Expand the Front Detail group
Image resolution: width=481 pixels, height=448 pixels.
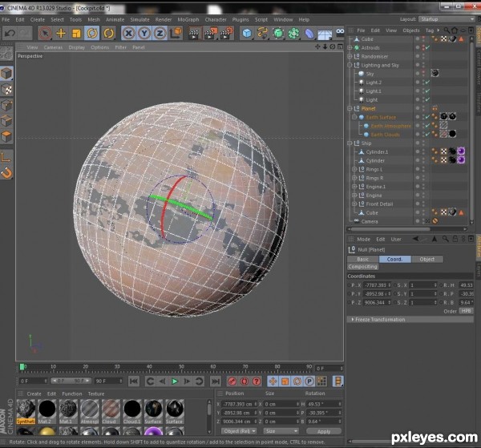(x=354, y=204)
